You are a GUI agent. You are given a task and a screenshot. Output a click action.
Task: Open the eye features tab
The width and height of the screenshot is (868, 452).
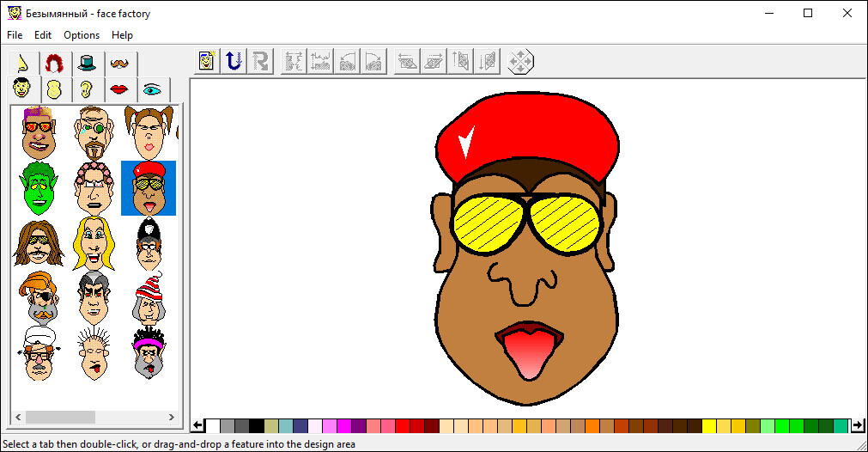pos(152,89)
